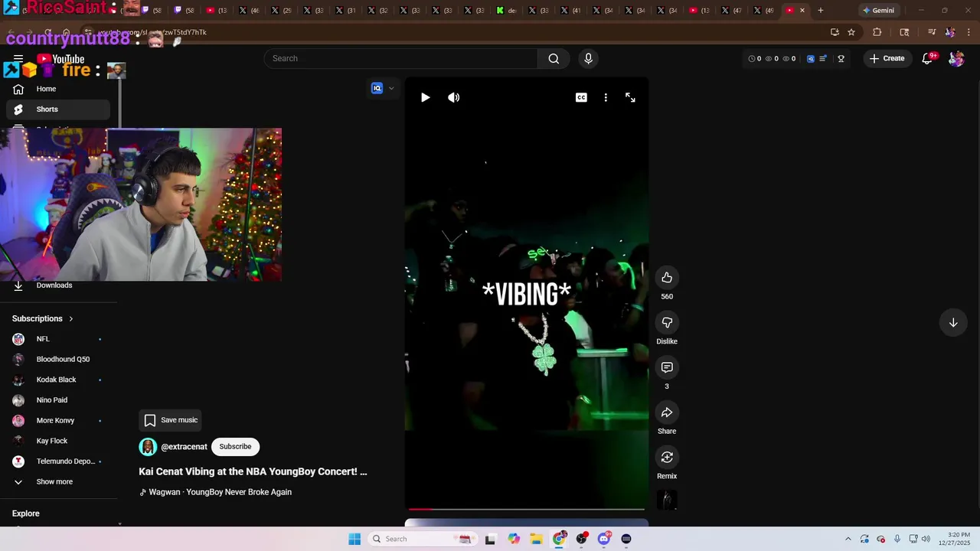Open Discord from taskbar
The height and width of the screenshot is (551, 980).
(604, 539)
